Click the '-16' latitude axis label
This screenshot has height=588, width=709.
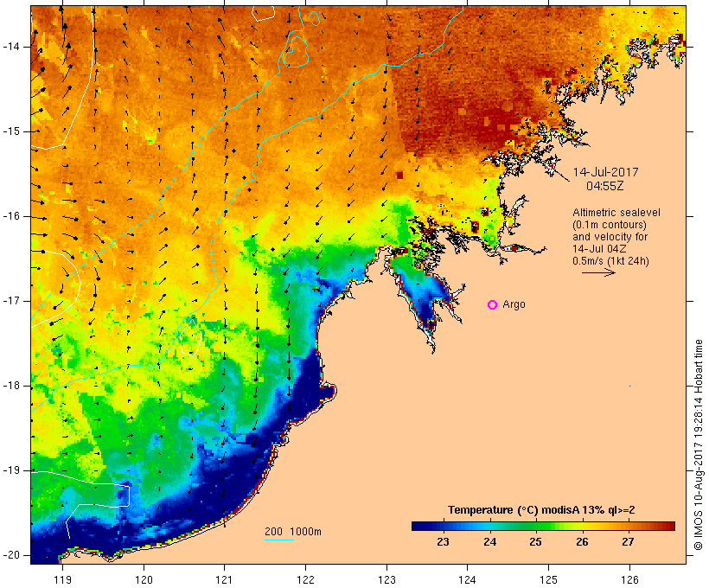[11, 216]
